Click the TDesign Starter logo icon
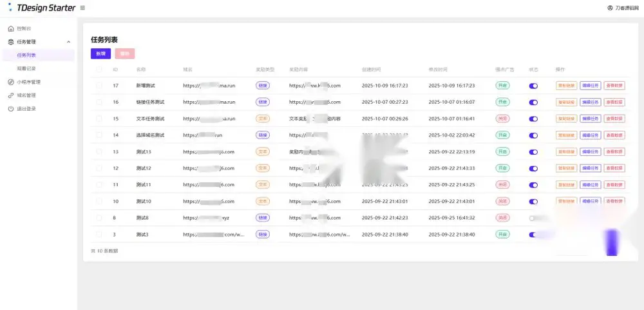The height and width of the screenshot is (310, 644). 10,7
